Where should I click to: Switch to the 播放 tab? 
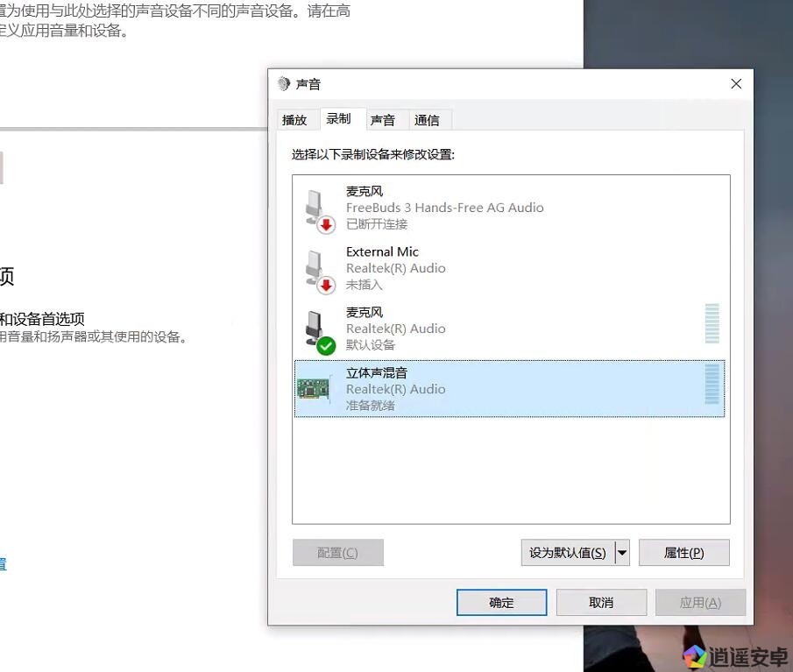294,120
